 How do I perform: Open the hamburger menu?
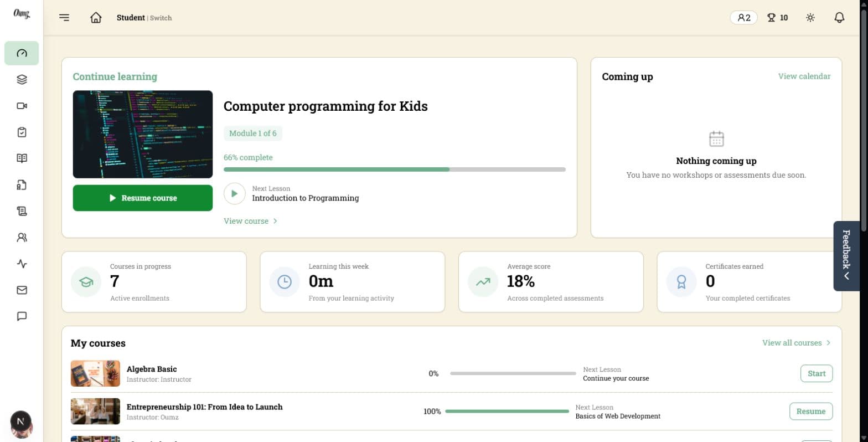pyautogui.click(x=64, y=18)
